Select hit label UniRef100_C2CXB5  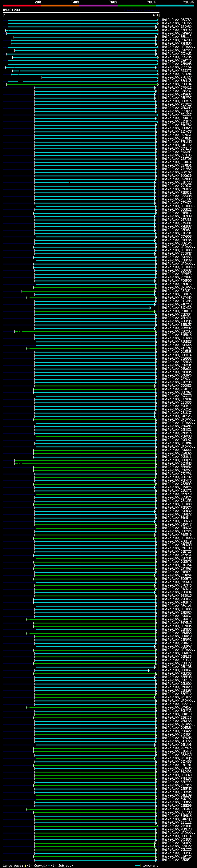[177, 332]
